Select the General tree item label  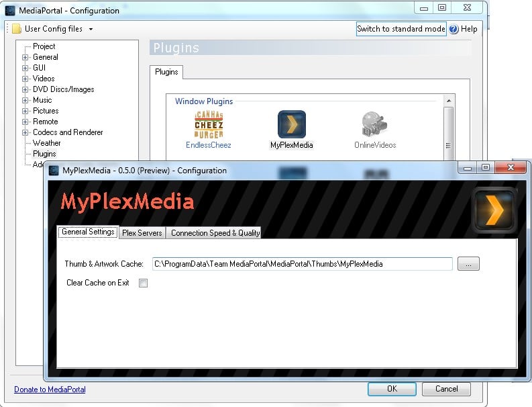point(46,57)
